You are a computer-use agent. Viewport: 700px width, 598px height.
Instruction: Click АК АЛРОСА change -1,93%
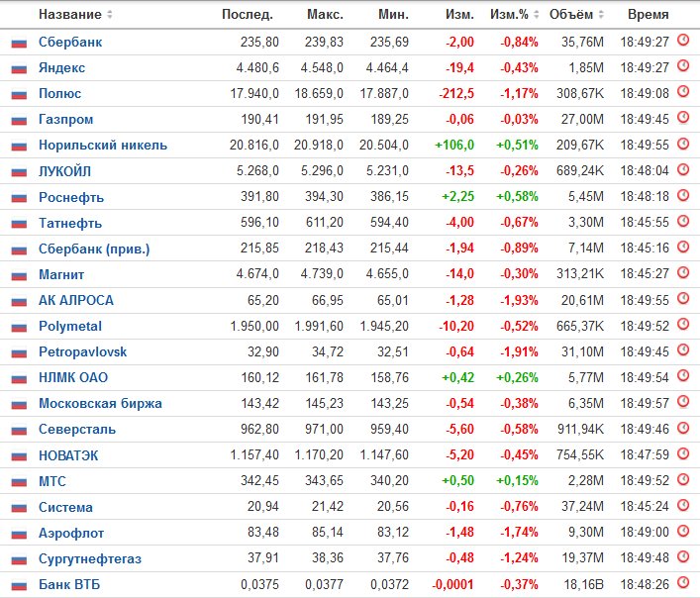click(519, 300)
